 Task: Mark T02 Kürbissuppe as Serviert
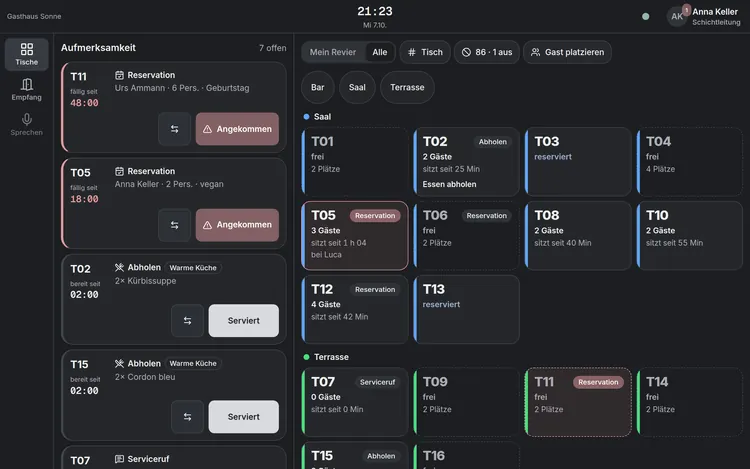[243, 321]
